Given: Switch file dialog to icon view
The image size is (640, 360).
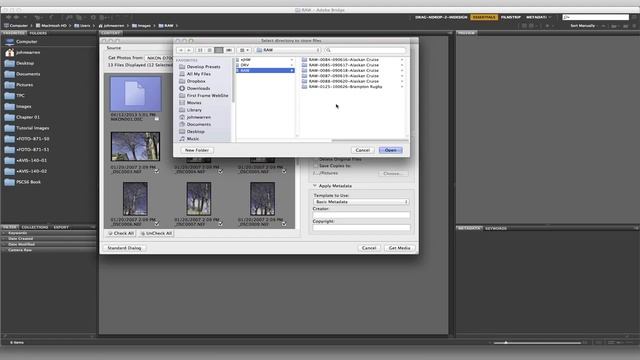Looking at the screenshot, I should pos(200,50).
